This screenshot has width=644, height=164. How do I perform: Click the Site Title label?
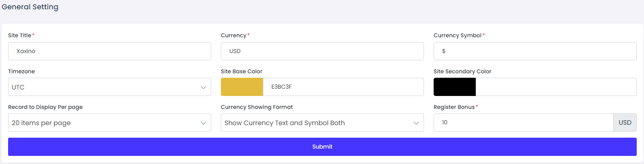tap(19, 35)
